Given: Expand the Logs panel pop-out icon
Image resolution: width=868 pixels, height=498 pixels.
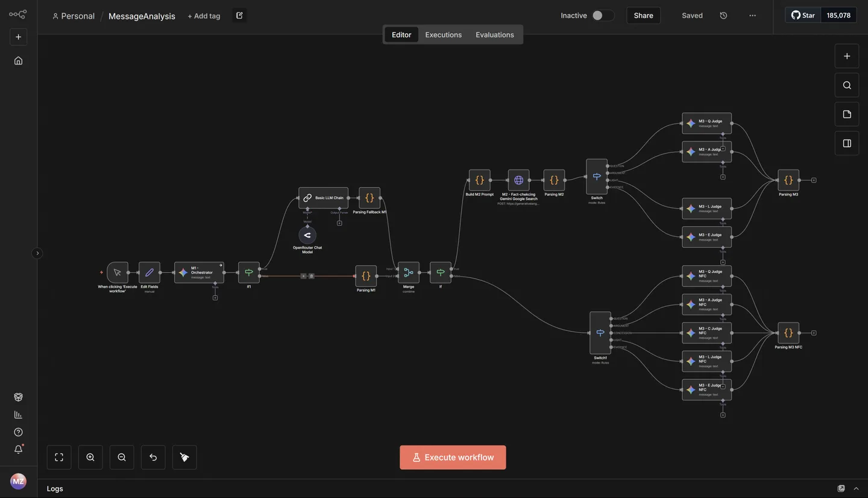Looking at the screenshot, I should [841, 488].
